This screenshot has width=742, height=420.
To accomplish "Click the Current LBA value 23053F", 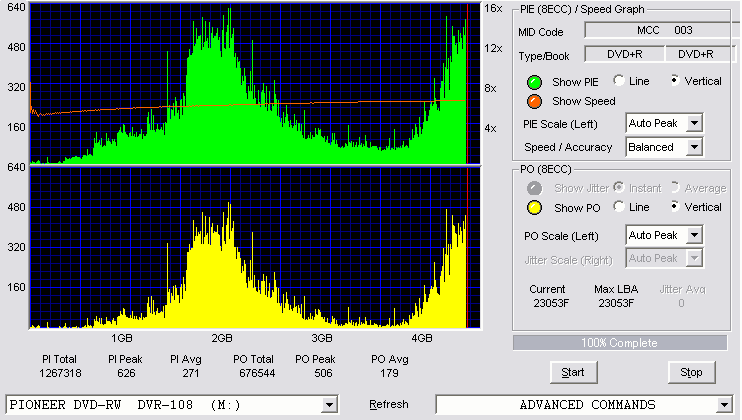I will (x=551, y=303).
